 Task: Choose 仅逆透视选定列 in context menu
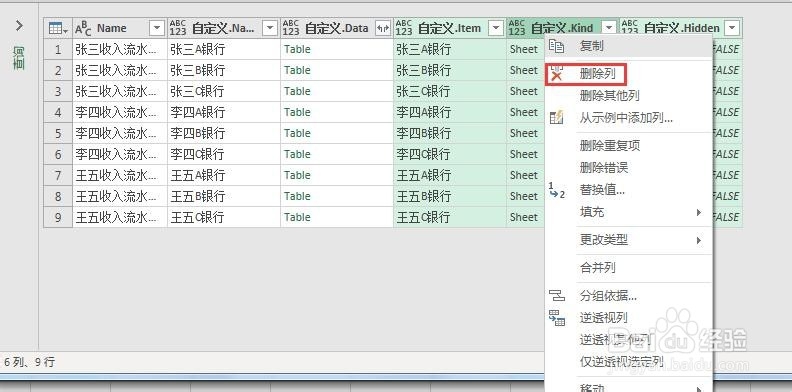click(x=628, y=361)
